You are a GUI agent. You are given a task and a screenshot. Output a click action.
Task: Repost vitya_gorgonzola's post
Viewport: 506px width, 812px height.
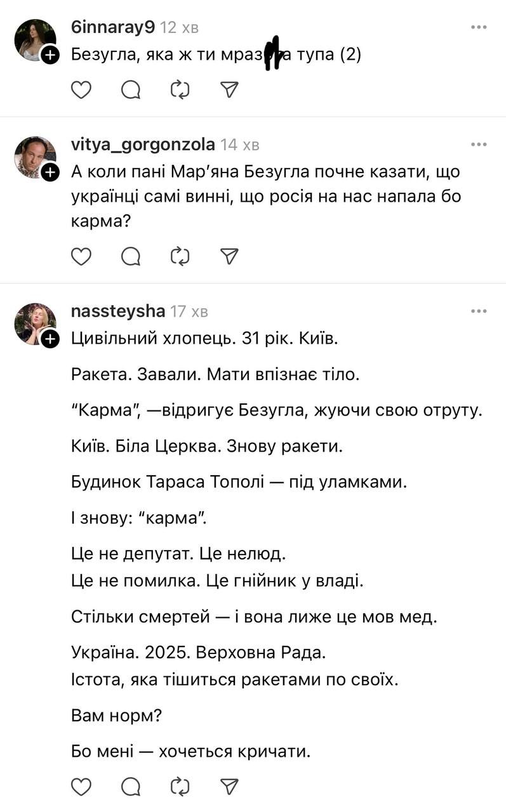pyautogui.click(x=180, y=256)
